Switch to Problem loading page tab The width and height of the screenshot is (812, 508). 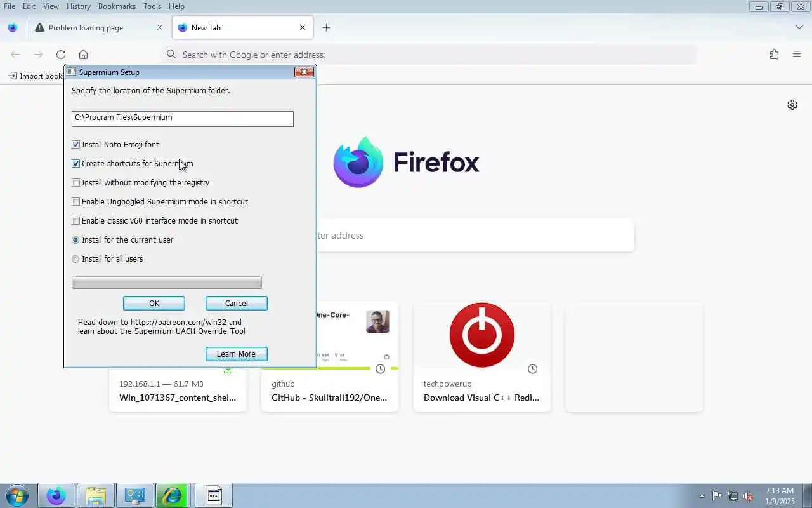coord(98,27)
